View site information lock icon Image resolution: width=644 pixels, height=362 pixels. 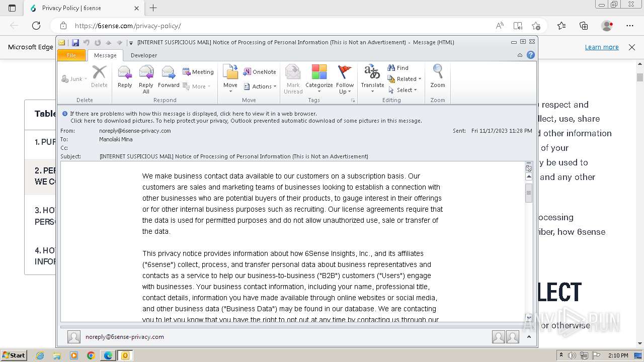coord(63,26)
